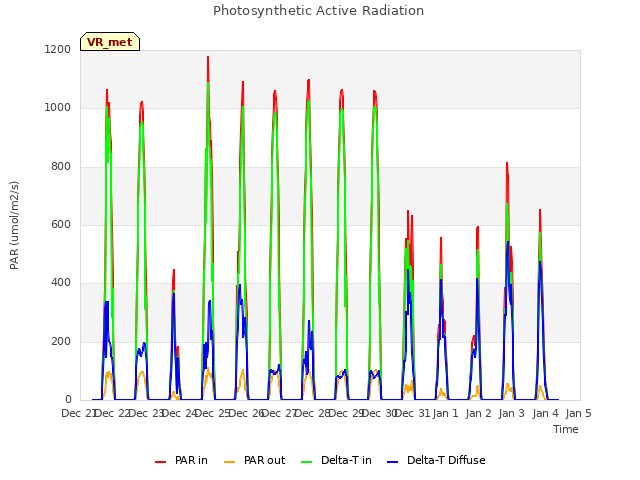
Task: Click the red PAR in legend swatch
Action: point(160,462)
